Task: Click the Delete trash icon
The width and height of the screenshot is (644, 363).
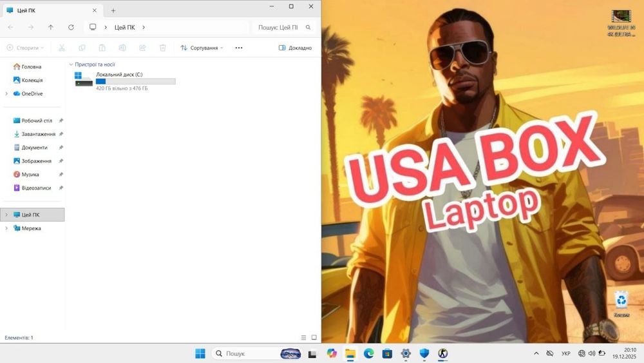Action: tap(163, 48)
